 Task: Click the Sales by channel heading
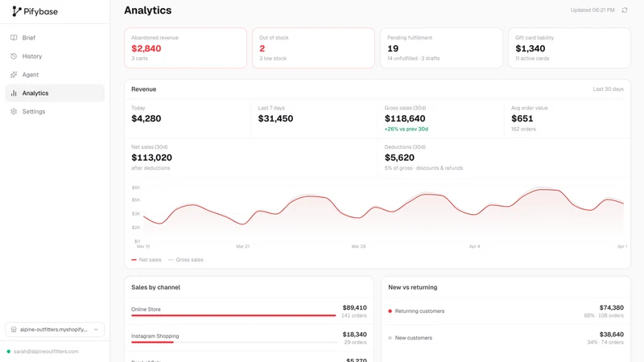155,287
